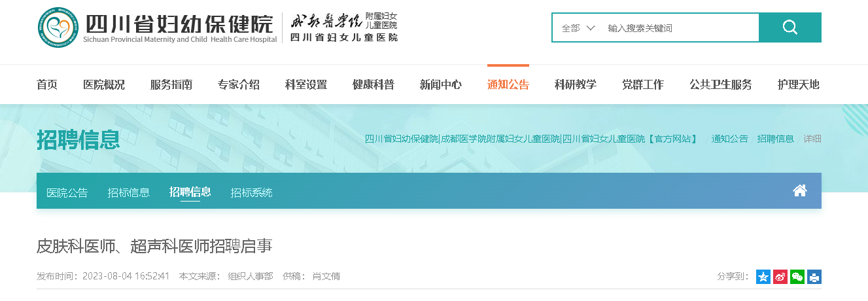Click the 通知公告 breadcrumb link
This screenshot has height=301, width=868.
[729, 139]
